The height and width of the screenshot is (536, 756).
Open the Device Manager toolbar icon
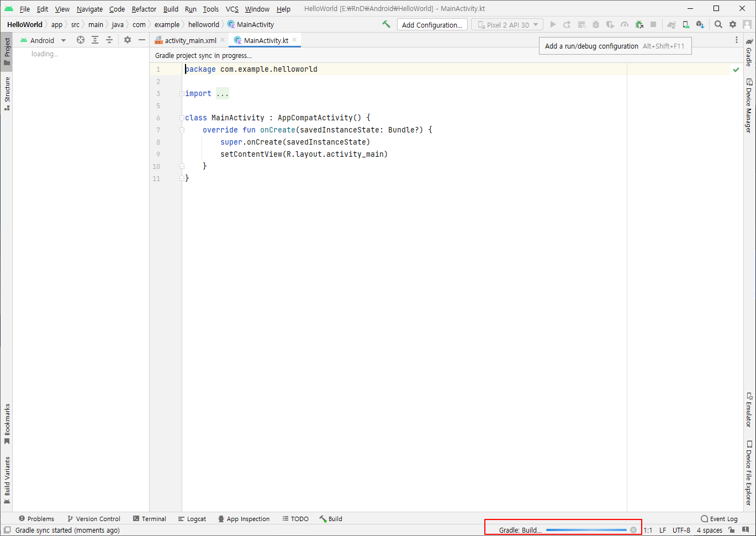tap(686, 24)
